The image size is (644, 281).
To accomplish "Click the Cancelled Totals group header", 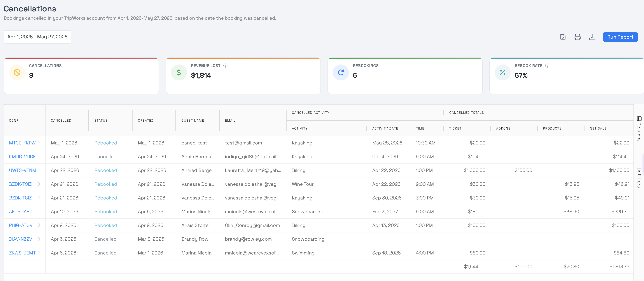I will [x=466, y=113].
